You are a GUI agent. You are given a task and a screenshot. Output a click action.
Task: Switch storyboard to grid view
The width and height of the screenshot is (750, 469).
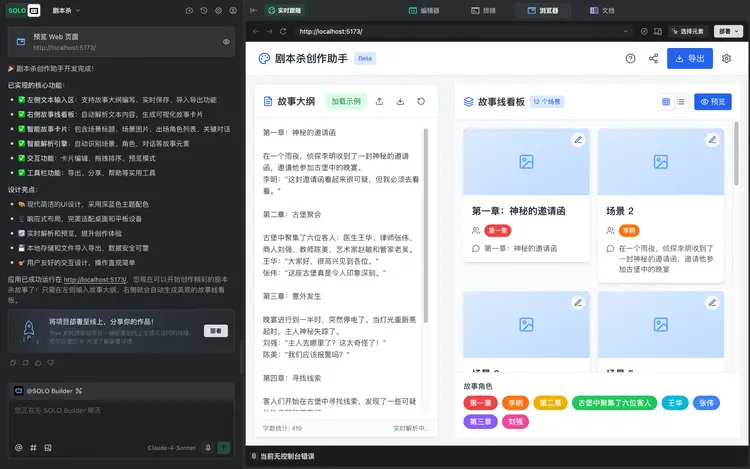[x=666, y=102]
